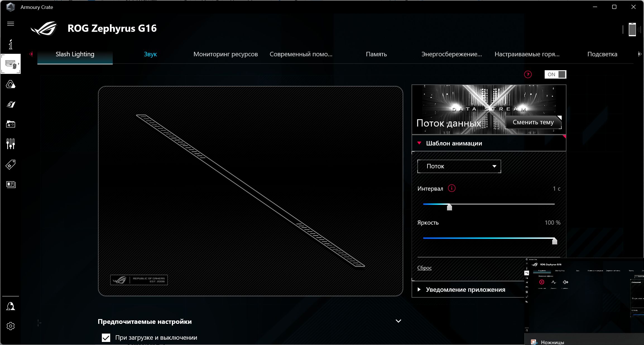Open the Featured deals tag icon
The image size is (644, 345).
(11, 164)
